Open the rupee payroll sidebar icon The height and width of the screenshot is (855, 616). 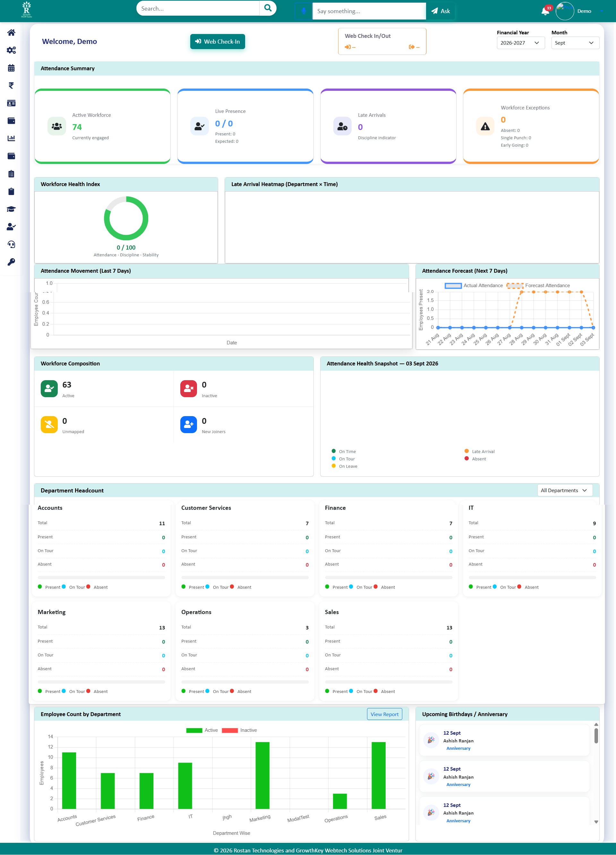(11, 86)
